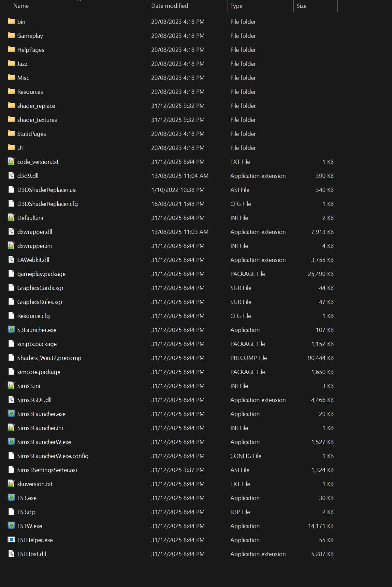Select GraphicsRules.sgr file name
Screen dimensions: 392x587
point(40,302)
